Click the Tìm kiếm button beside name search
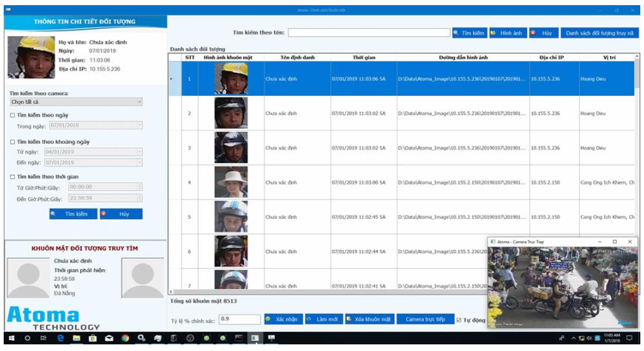Viewport: 644px width, 351px height. click(469, 33)
